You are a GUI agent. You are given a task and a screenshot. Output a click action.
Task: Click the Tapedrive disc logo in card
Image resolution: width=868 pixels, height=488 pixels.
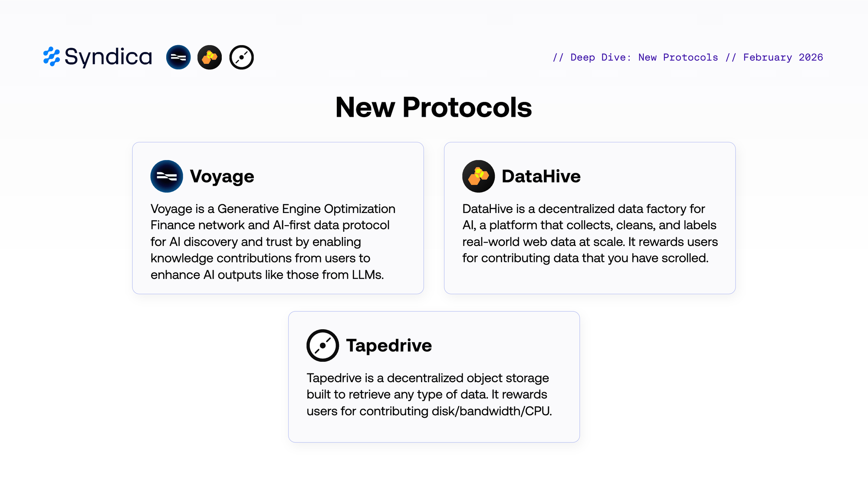tap(322, 345)
